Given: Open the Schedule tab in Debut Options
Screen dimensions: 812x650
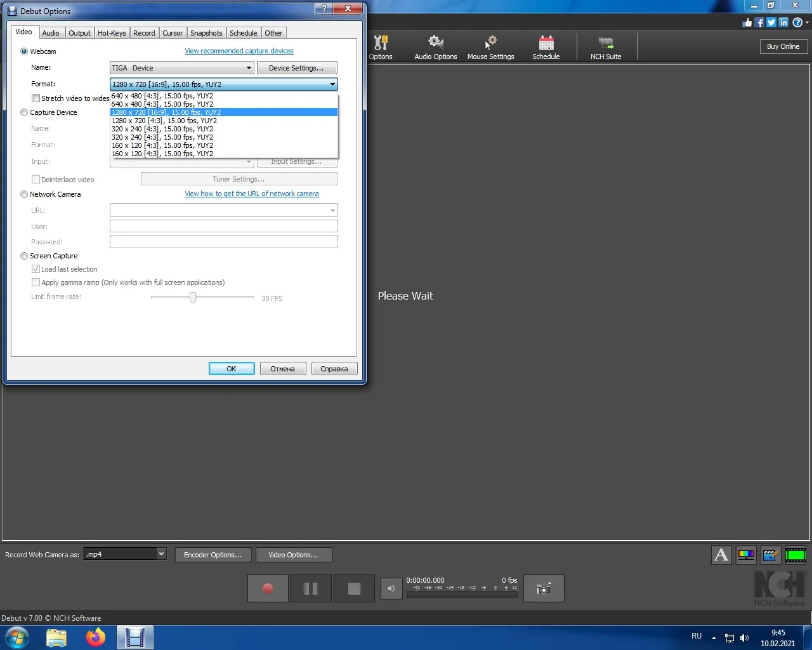Looking at the screenshot, I should click(x=244, y=33).
